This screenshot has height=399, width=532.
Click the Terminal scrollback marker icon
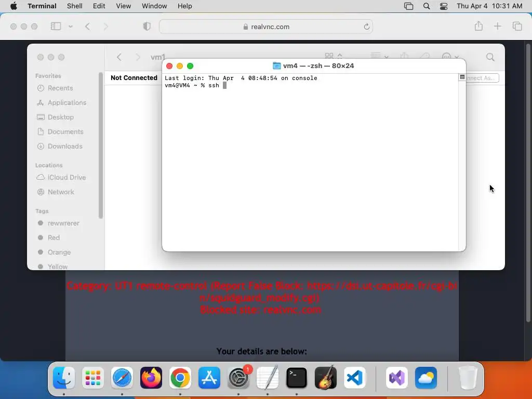tap(462, 77)
